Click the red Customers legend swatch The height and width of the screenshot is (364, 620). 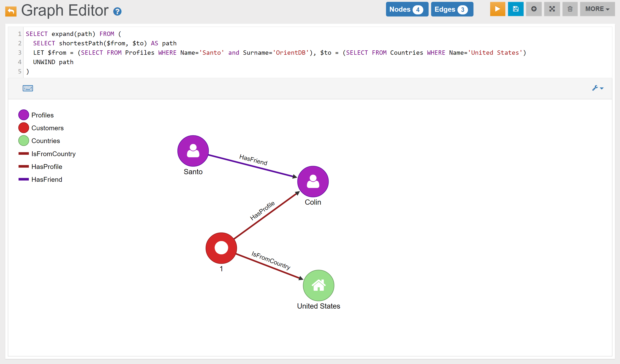pos(24,128)
